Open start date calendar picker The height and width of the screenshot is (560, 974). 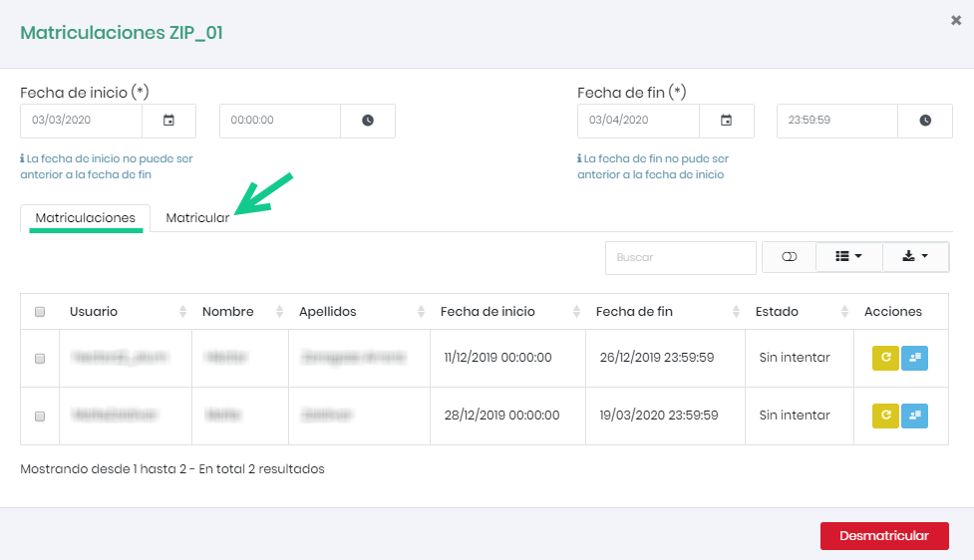(168, 121)
